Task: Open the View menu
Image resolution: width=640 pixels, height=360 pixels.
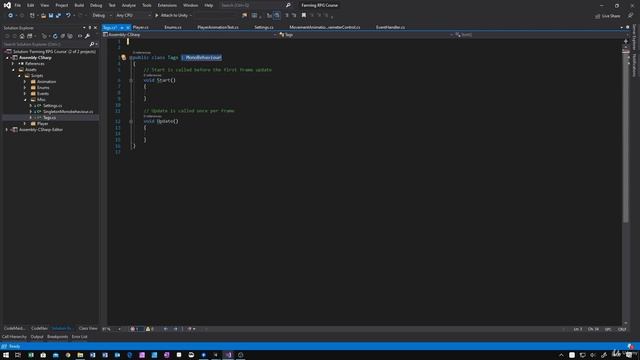Action: click(x=44, y=5)
